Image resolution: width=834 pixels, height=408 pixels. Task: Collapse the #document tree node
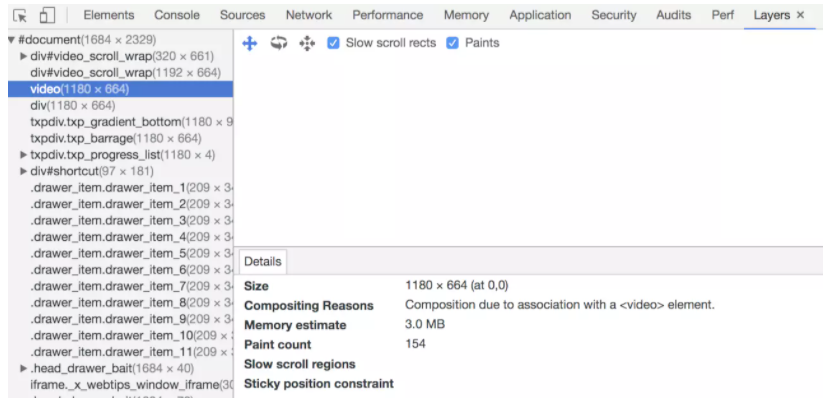12,40
